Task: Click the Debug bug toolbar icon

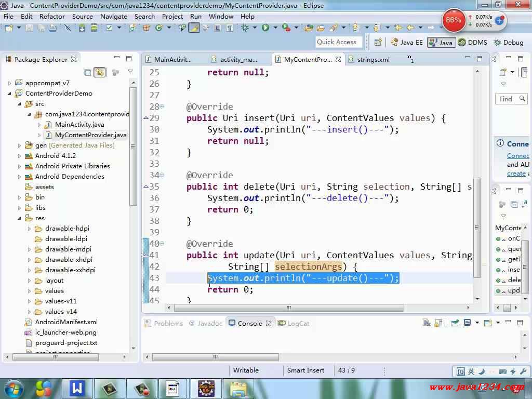Action: tap(245, 28)
